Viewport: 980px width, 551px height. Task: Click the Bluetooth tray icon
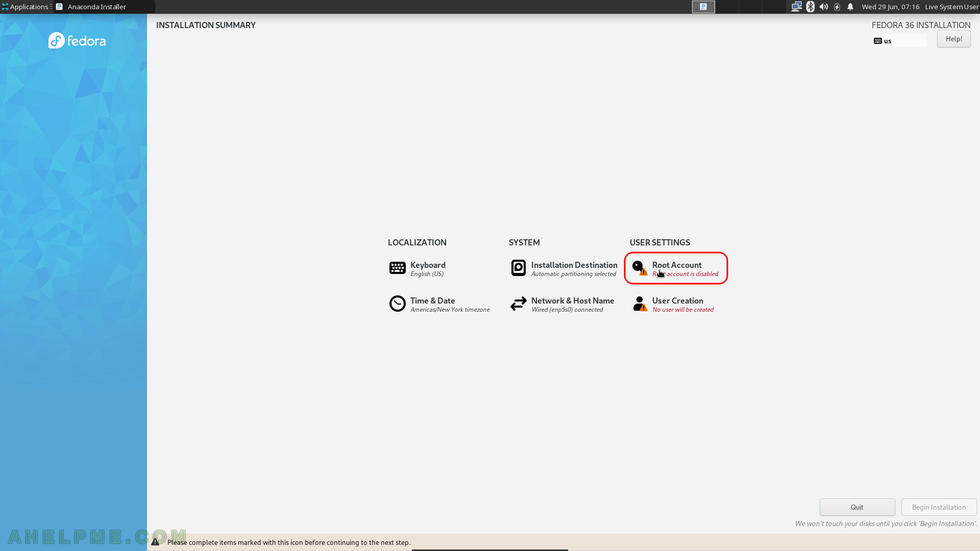pos(810,7)
